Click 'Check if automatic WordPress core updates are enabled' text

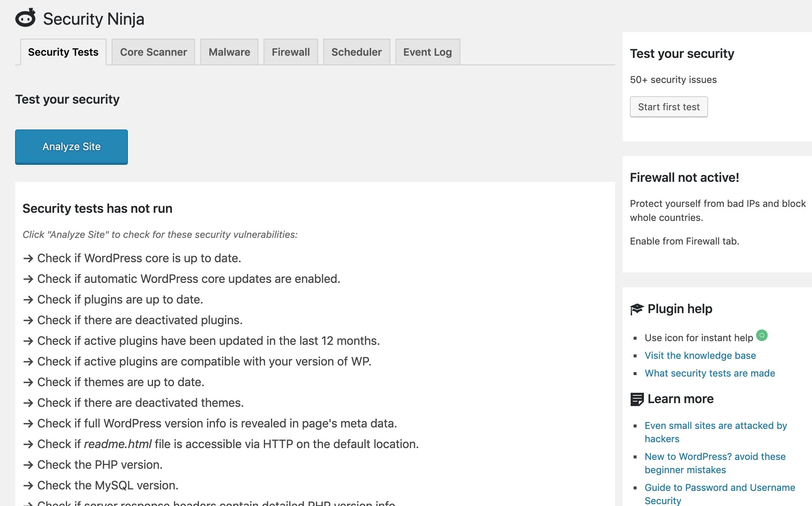click(189, 279)
